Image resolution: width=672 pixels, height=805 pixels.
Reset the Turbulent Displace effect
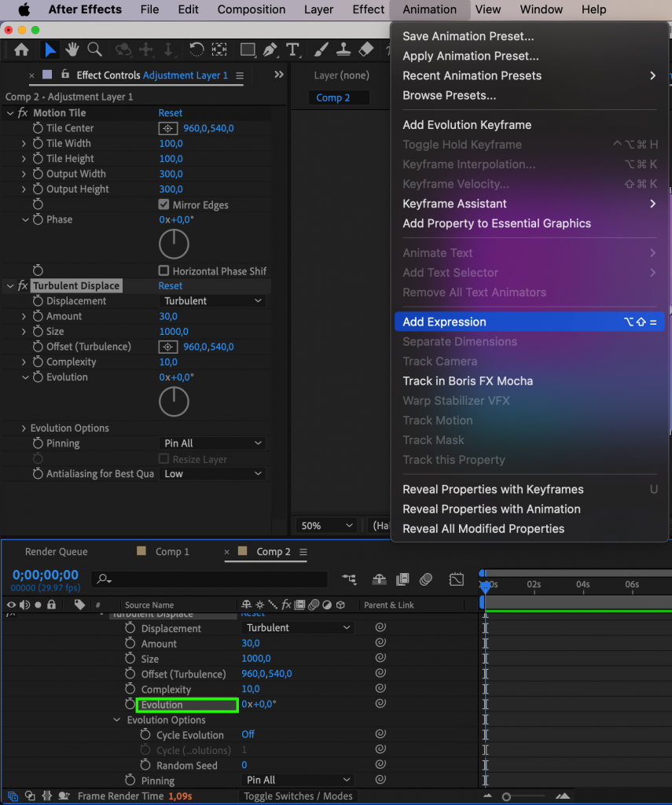point(170,285)
